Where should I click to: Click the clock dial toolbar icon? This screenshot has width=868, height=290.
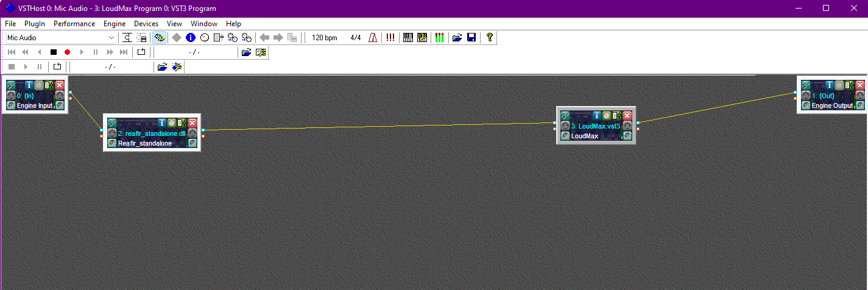(x=204, y=38)
